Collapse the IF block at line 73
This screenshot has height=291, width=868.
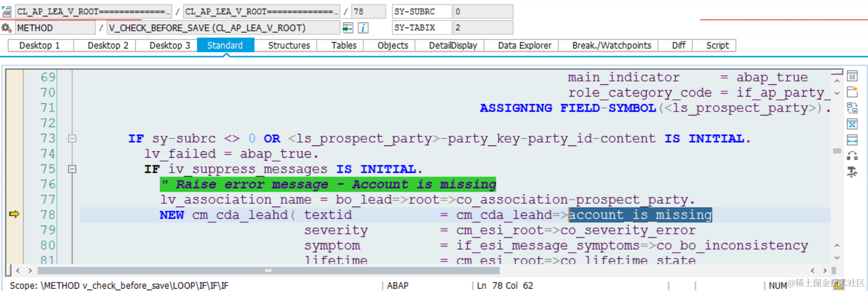(x=72, y=138)
